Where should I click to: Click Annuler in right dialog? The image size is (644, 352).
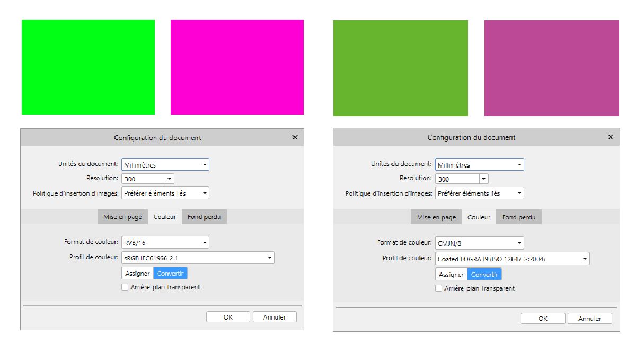[589, 319]
